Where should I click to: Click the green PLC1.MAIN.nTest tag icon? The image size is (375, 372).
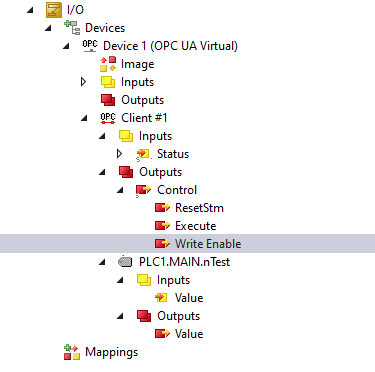[126, 262]
